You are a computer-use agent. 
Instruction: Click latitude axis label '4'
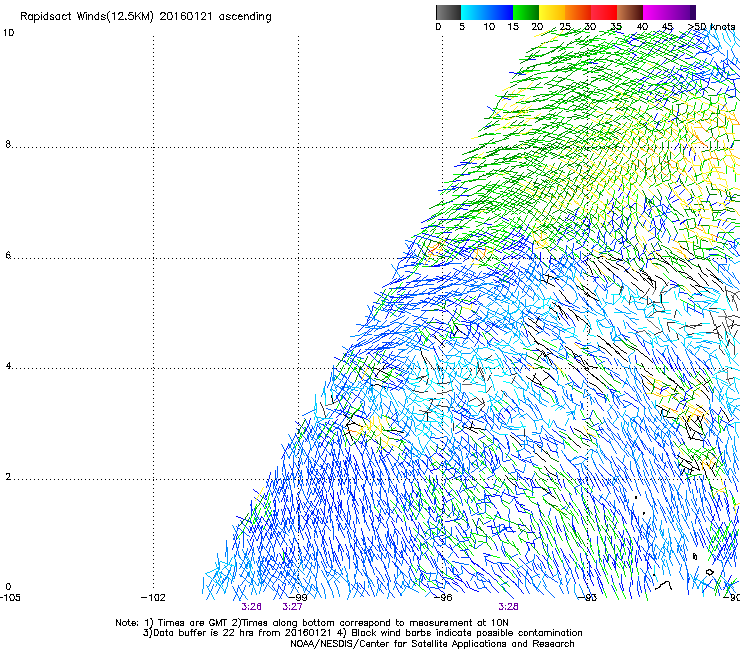tap(8, 365)
